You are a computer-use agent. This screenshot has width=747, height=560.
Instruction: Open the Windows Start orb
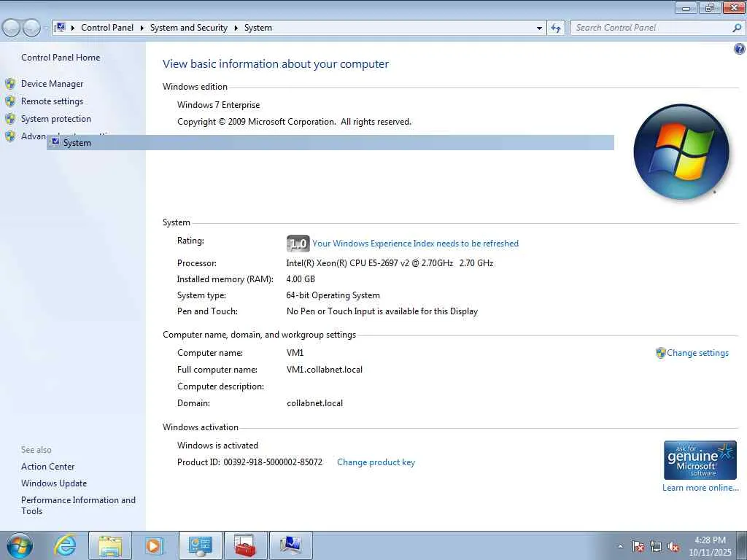pyautogui.click(x=20, y=545)
